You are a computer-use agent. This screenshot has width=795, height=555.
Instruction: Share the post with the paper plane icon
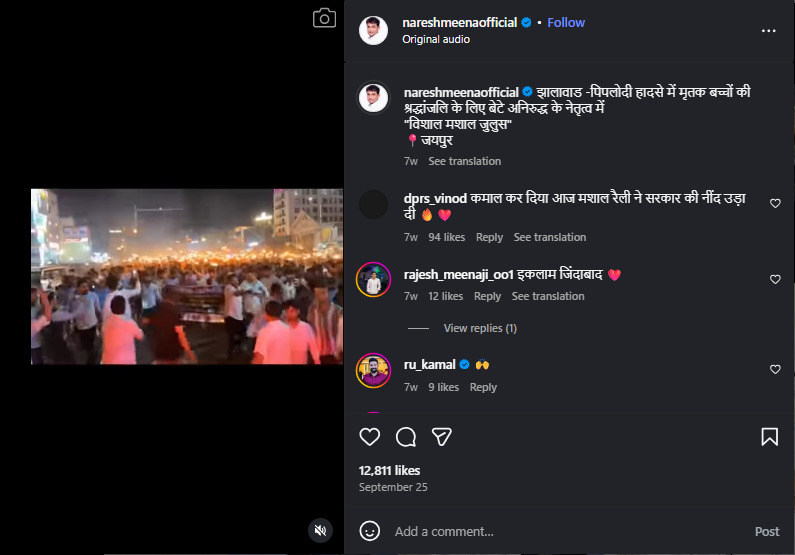(441, 437)
